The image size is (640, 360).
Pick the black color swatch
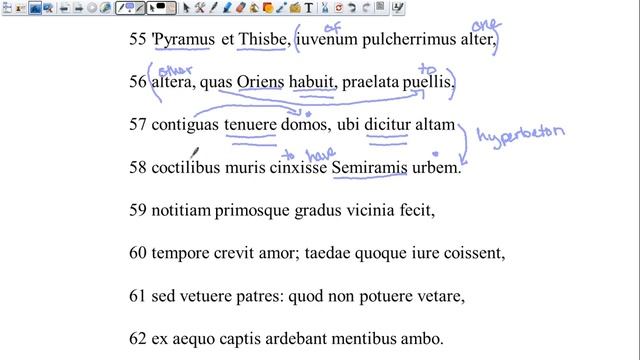161,6
